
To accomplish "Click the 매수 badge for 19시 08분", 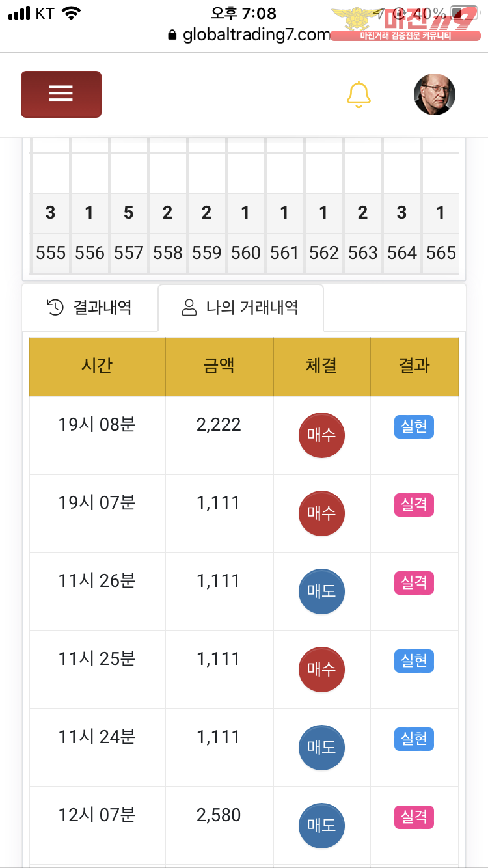I will coord(321,435).
